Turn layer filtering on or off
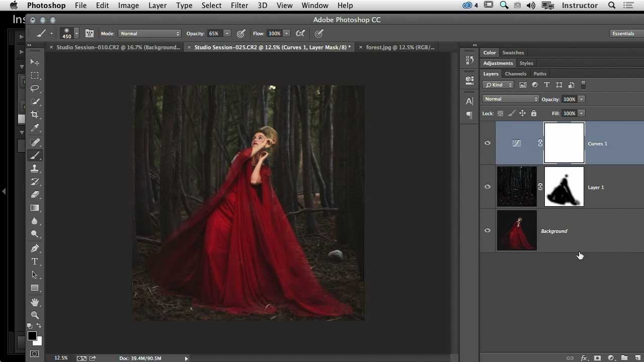Screen dimensions: 644x362 [x=584, y=85]
